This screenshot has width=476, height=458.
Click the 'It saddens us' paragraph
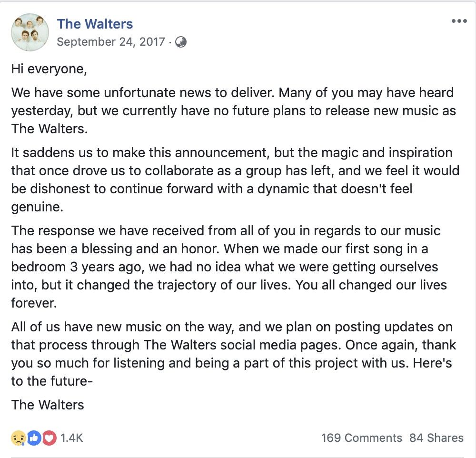coord(235,179)
